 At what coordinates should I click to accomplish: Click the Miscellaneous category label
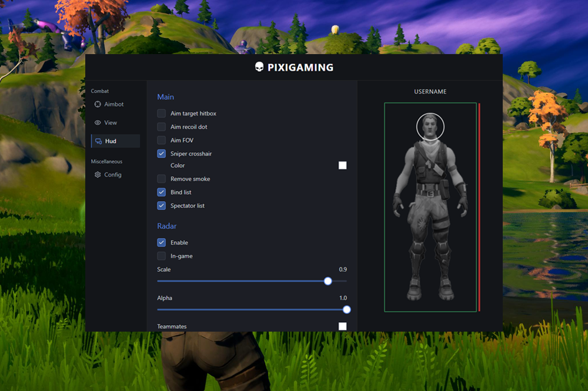[106, 162]
